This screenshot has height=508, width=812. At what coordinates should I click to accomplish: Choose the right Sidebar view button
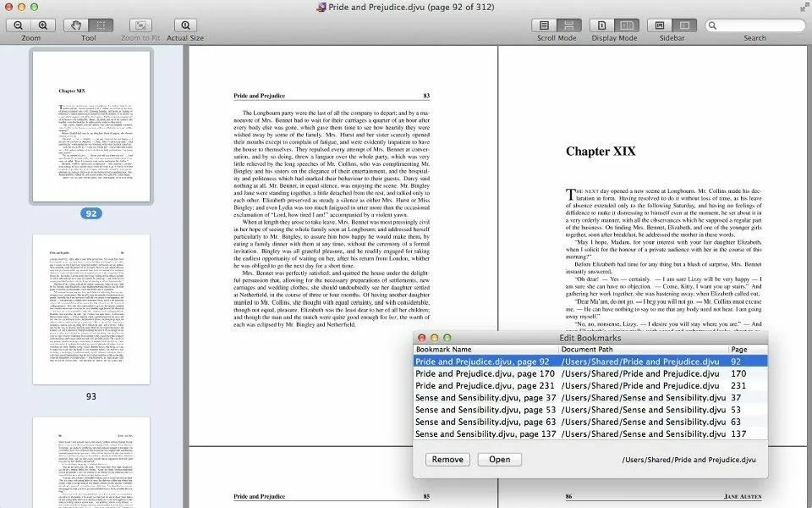pyautogui.click(x=685, y=26)
